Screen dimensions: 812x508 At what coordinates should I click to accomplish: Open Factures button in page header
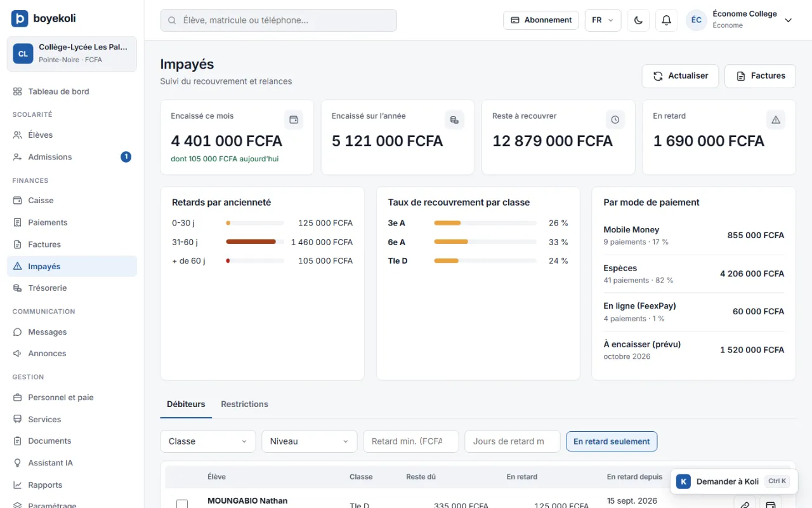(x=760, y=76)
